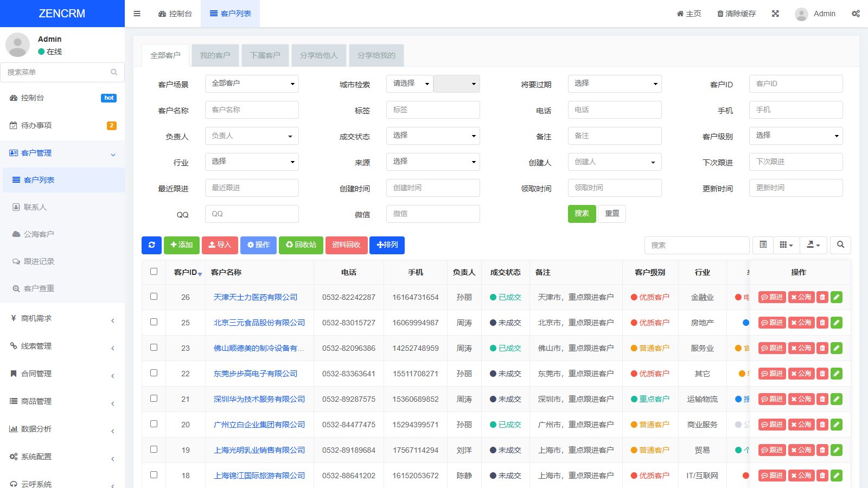This screenshot has width=868, height=488.
Task: Click the green 搜索 filter button
Action: [x=582, y=214]
